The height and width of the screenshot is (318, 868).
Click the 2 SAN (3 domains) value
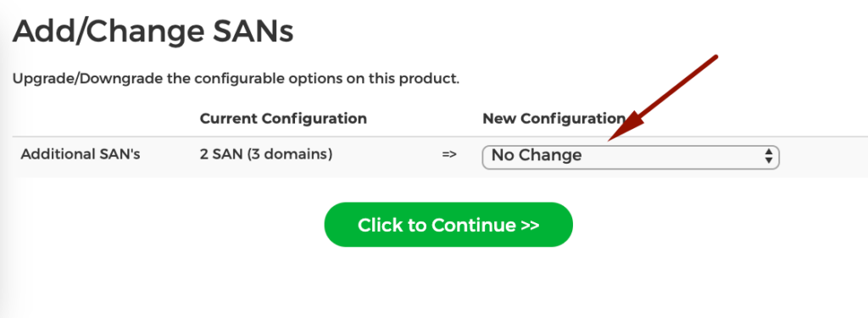265,154
